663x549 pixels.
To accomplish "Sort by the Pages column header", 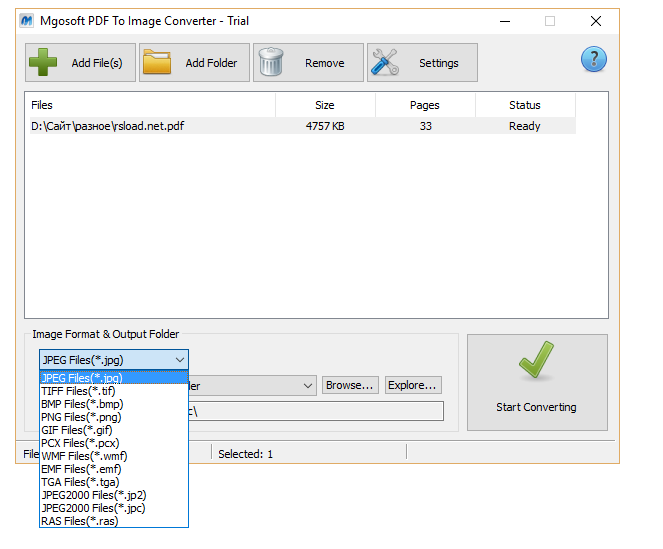I will [425, 105].
